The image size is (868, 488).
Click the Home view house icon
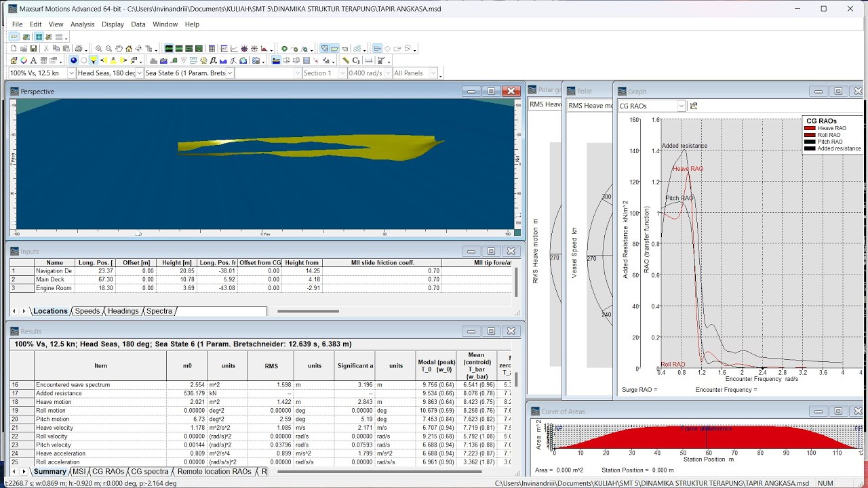129,49
